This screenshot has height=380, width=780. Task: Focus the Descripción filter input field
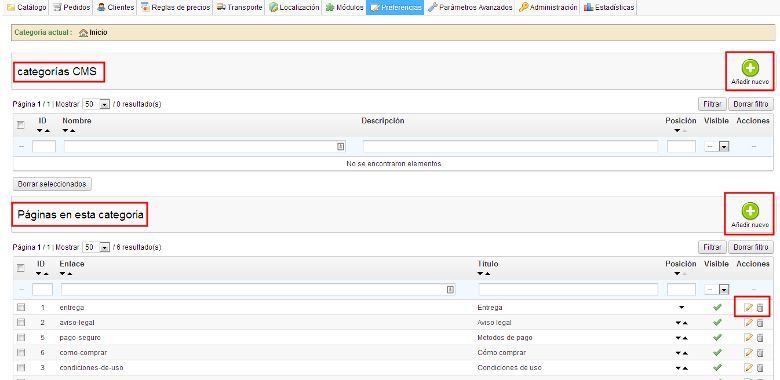(510, 147)
